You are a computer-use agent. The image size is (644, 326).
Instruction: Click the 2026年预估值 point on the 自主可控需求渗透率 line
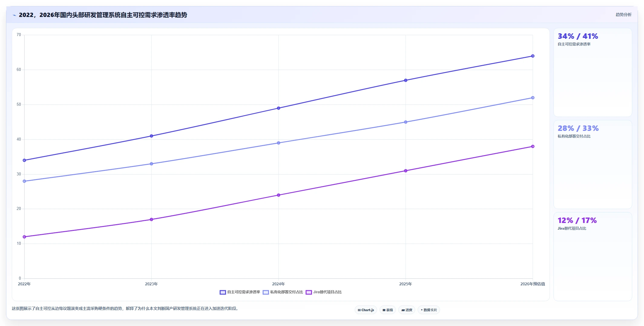pos(533,56)
